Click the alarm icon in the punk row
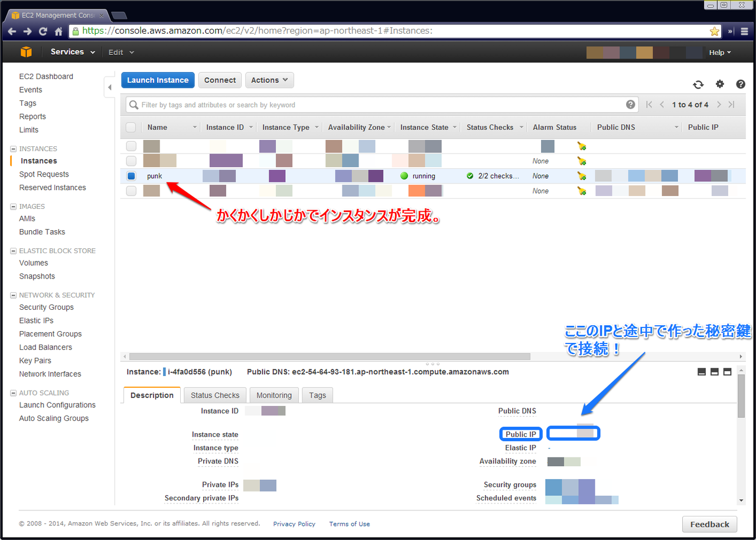The width and height of the screenshot is (756, 540). [582, 176]
